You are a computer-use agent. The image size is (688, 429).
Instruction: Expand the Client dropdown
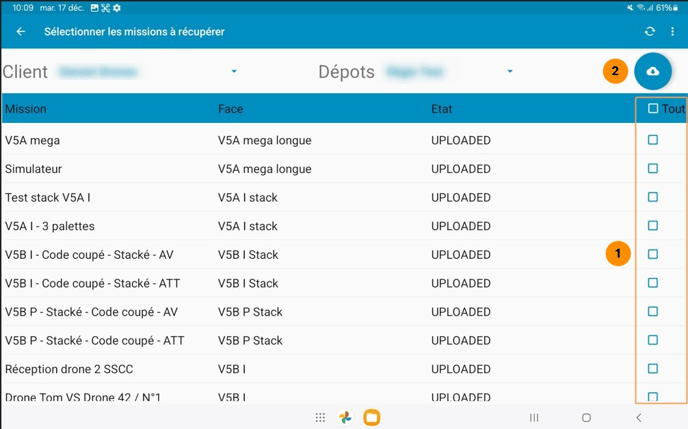[x=234, y=72]
